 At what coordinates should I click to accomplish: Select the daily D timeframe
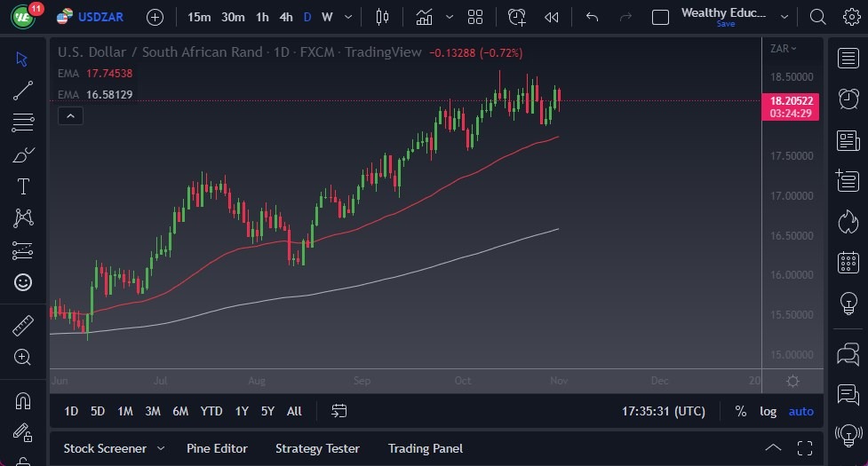pyautogui.click(x=307, y=17)
